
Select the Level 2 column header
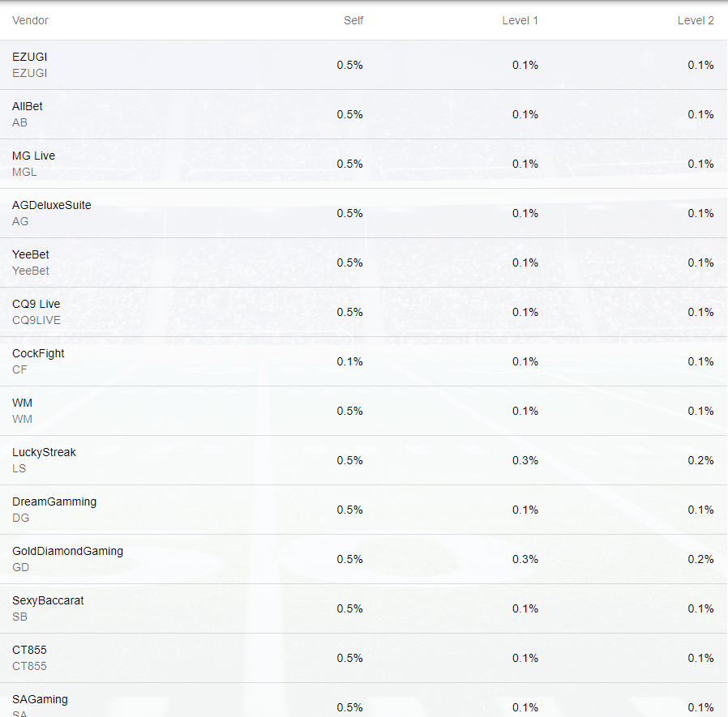point(696,20)
